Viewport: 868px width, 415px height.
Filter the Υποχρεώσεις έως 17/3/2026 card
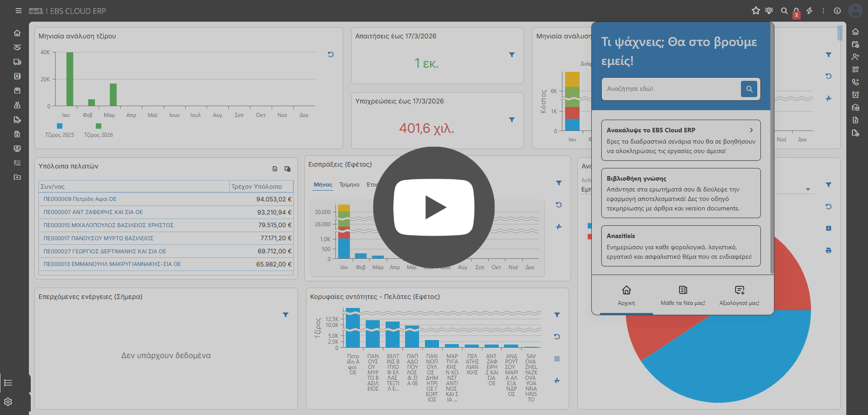(x=512, y=120)
